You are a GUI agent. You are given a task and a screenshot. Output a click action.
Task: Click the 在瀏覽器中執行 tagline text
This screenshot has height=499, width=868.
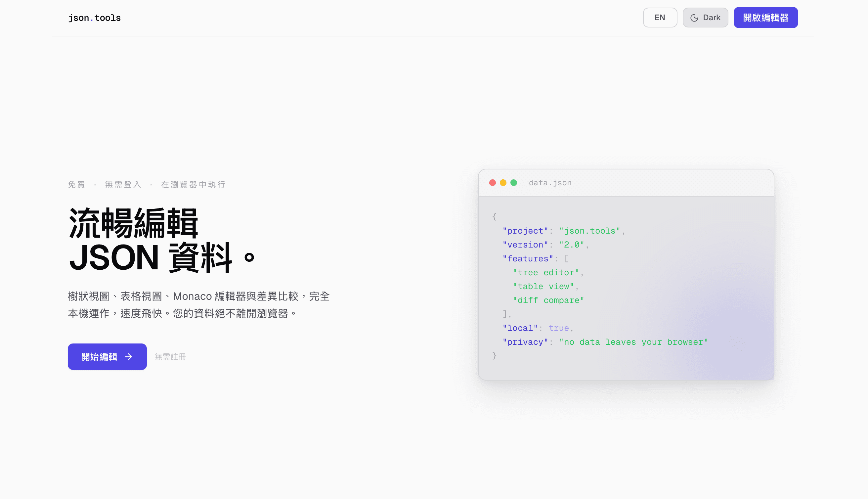coord(193,185)
